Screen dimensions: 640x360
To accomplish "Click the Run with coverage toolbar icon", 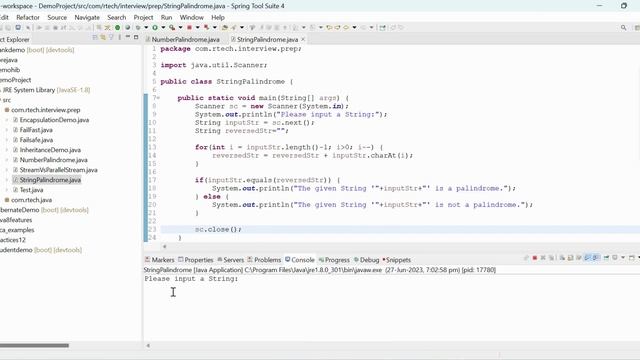I will coord(172,28).
